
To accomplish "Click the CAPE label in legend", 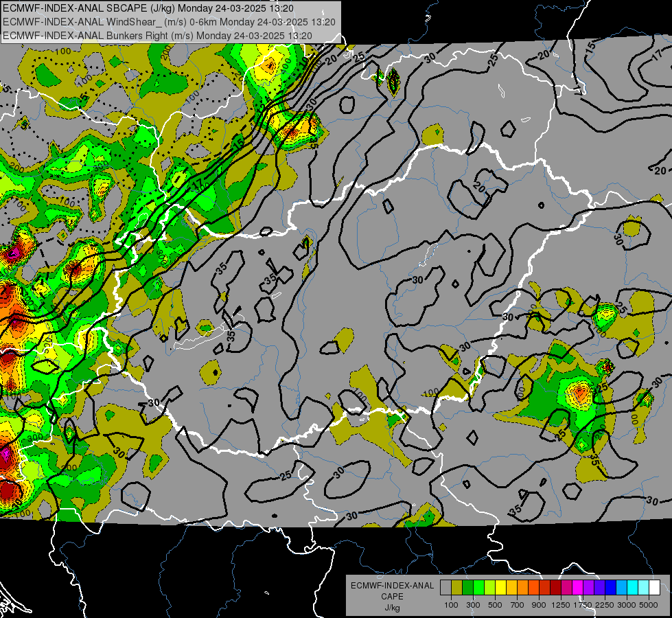I will 392,597.
